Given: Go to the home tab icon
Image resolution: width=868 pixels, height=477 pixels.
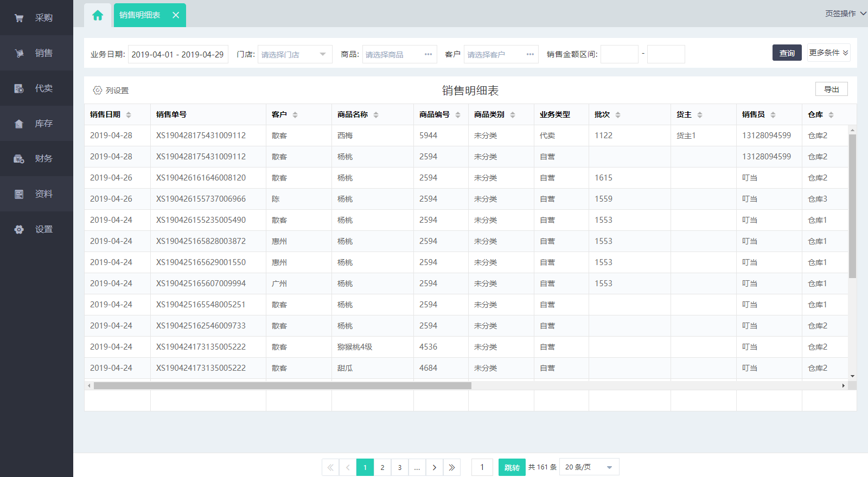Looking at the screenshot, I should coord(98,15).
